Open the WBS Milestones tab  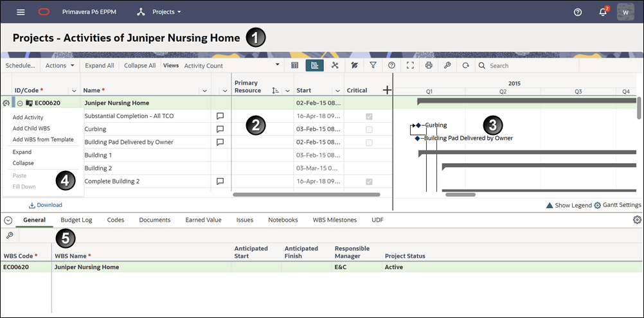pos(335,220)
